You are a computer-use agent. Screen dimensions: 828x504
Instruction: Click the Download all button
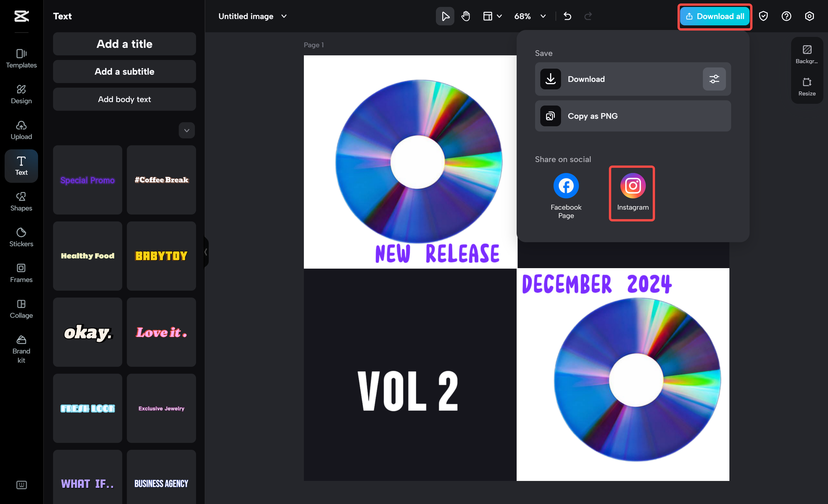pyautogui.click(x=714, y=16)
